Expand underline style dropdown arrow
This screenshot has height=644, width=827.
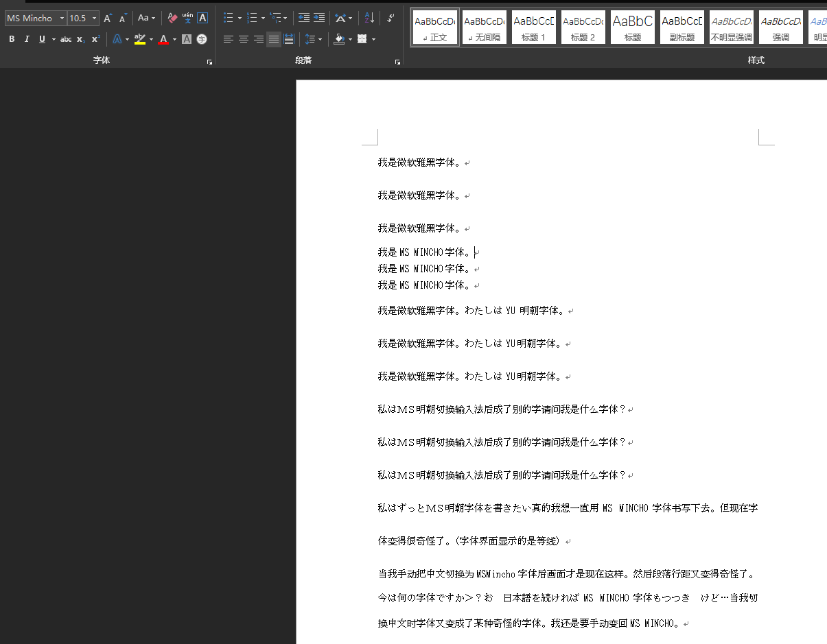(x=54, y=39)
